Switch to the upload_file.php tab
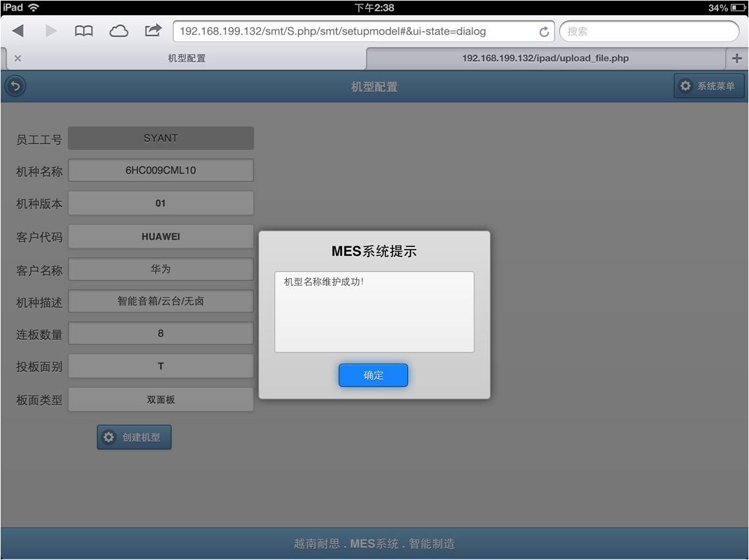 [x=545, y=58]
